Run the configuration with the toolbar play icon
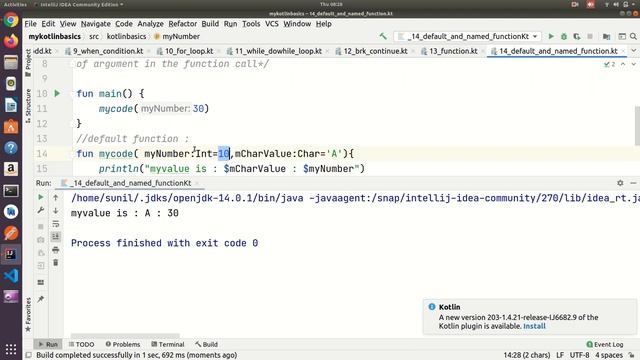The width and height of the screenshot is (640, 360). pos(551,36)
